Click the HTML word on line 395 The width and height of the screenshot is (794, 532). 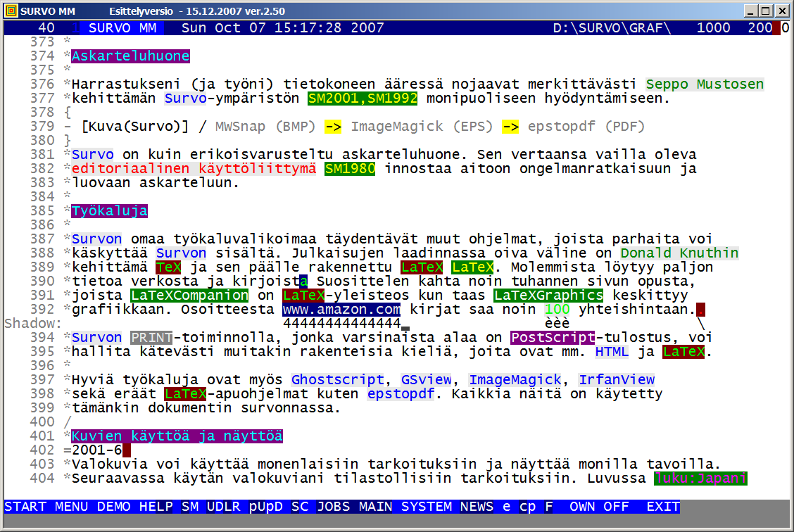pos(612,352)
